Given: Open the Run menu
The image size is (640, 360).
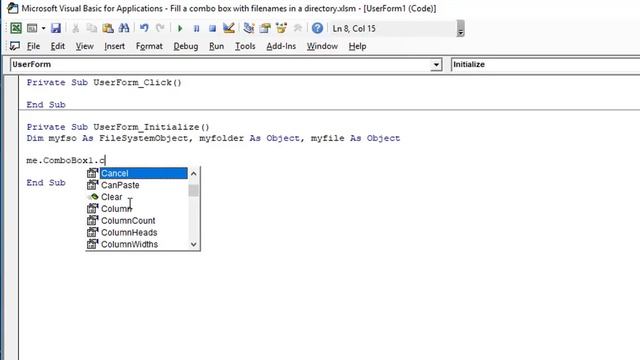Looking at the screenshot, I should click(216, 46).
